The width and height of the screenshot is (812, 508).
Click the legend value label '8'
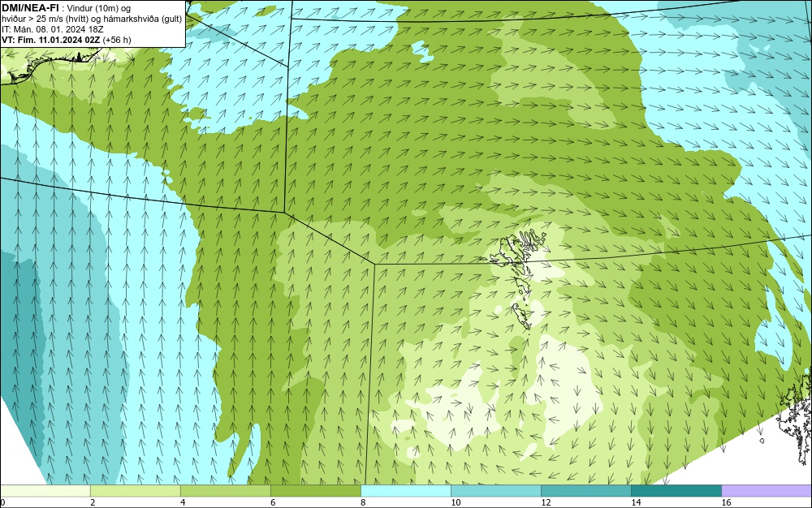point(363,502)
